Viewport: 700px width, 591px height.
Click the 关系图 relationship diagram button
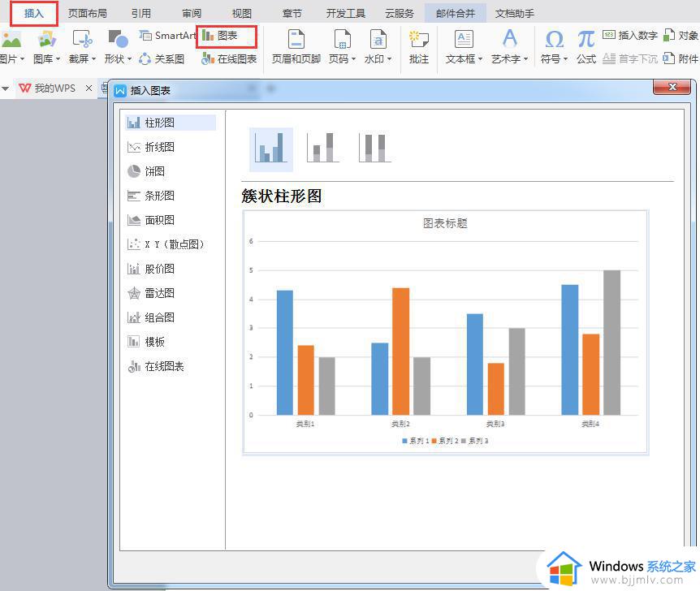click(x=162, y=59)
